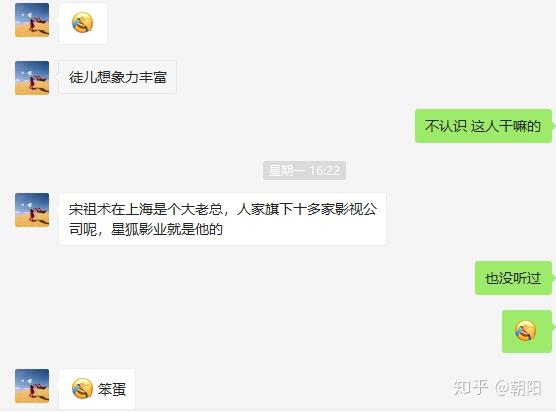This screenshot has height=412, width=556.
Task: Click the avatar next to 徒儿想象力丰富
Action: tap(32, 78)
